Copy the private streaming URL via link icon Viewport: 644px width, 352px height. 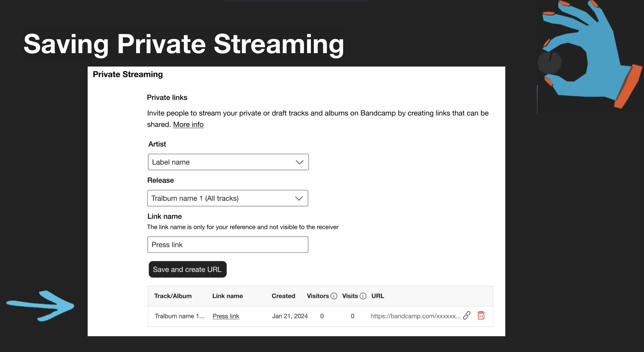pyautogui.click(x=467, y=316)
